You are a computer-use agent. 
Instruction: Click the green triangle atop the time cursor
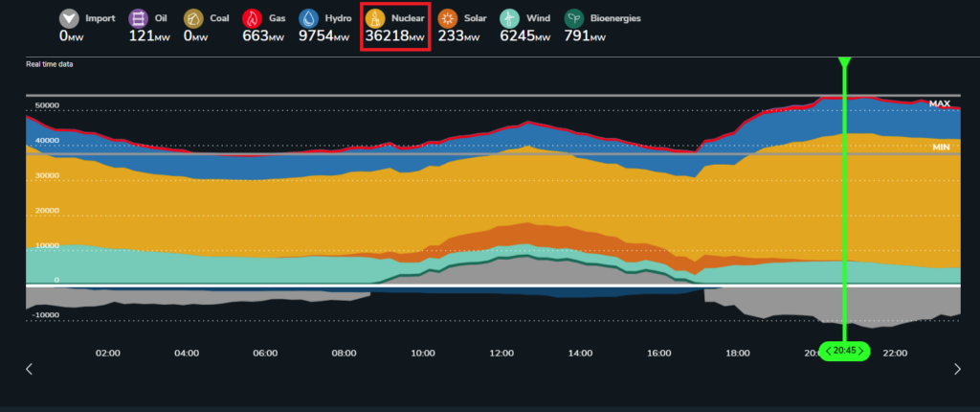click(844, 62)
